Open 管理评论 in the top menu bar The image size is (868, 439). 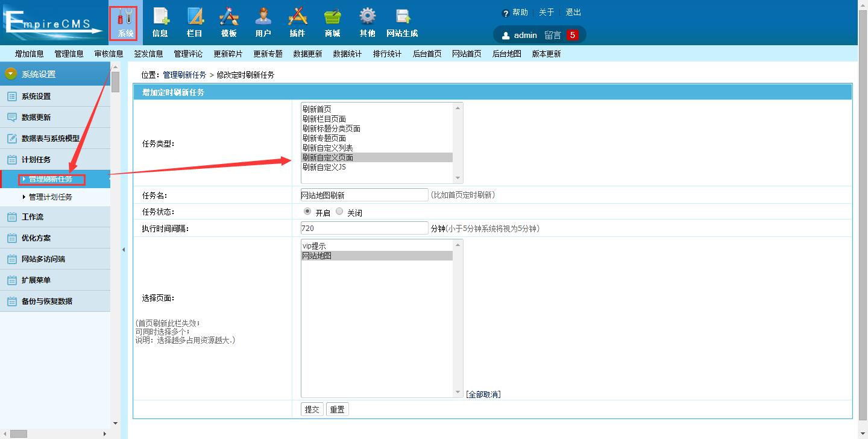(x=188, y=54)
